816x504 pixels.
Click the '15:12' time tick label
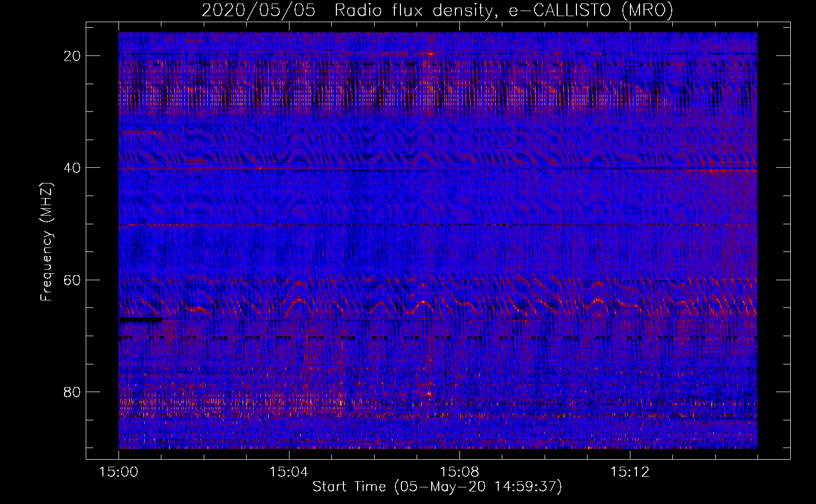(630, 472)
